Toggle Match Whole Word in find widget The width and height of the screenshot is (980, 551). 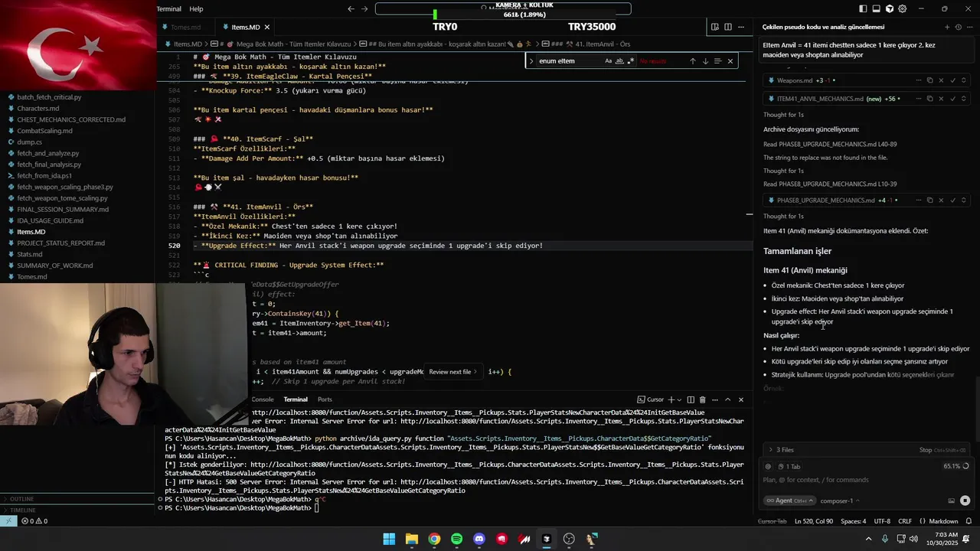click(x=619, y=61)
